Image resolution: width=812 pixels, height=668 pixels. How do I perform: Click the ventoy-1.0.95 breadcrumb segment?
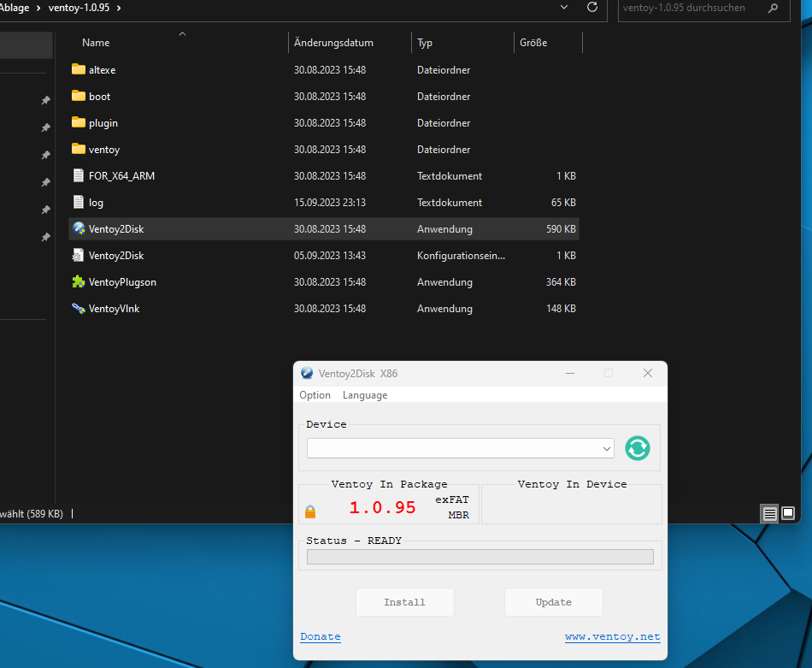(x=79, y=8)
